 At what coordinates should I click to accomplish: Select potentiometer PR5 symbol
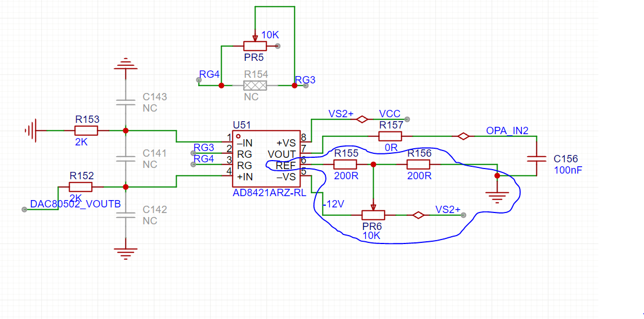tap(256, 46)
